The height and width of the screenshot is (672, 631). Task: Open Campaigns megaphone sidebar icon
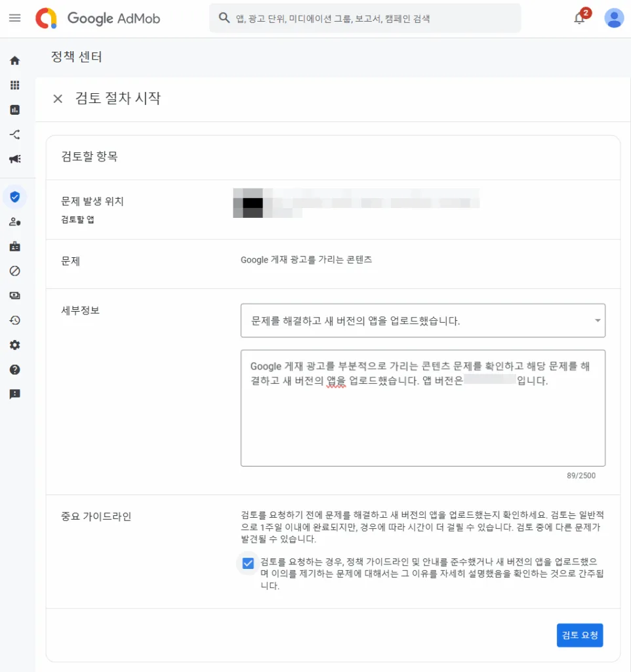point(15,159)
